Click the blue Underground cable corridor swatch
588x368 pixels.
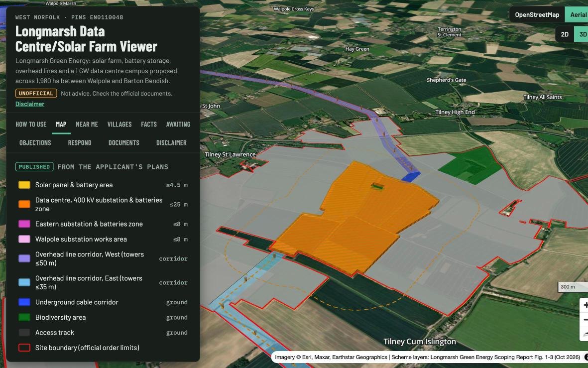click(x=24, y=302)
